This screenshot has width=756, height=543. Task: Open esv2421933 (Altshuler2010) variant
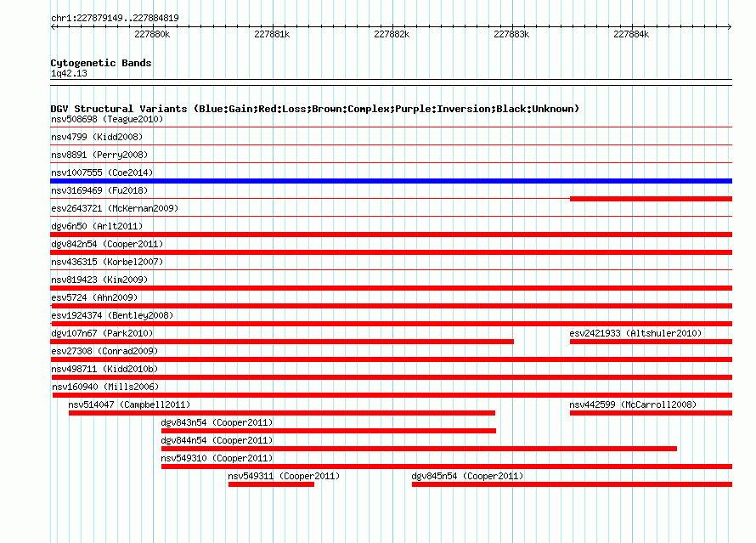click(x=635, y=333)
